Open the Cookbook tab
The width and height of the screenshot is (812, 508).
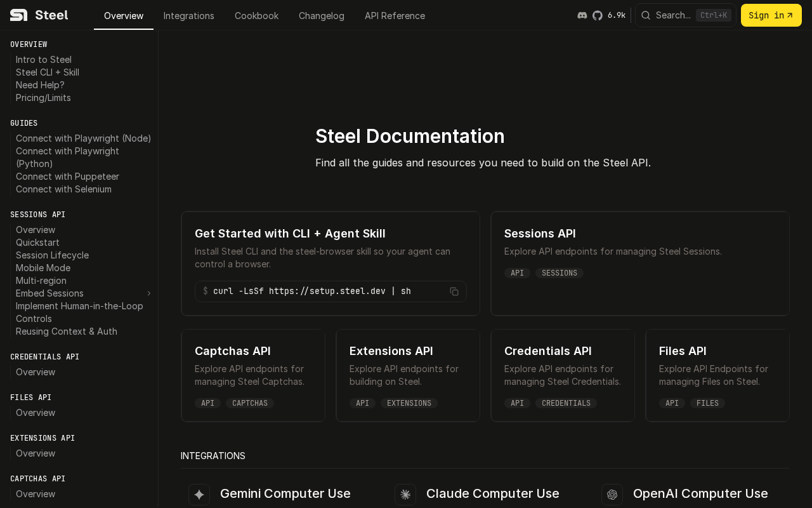click(256, 15)
